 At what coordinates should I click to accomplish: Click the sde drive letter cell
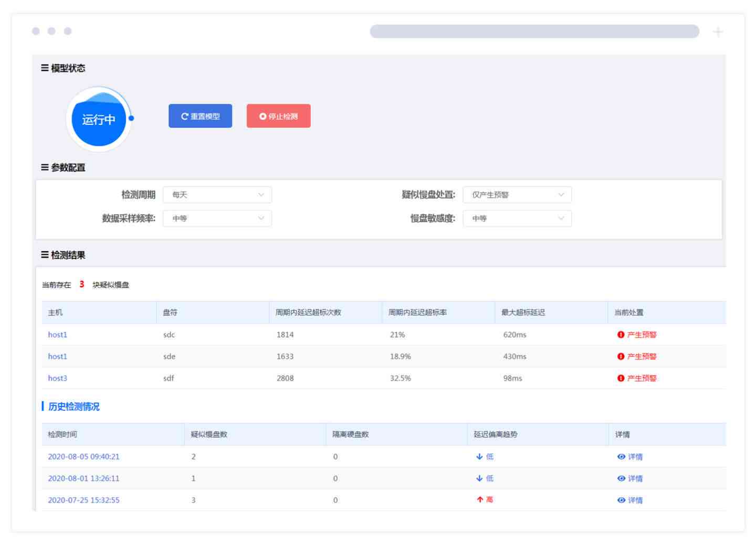(169, 356)
